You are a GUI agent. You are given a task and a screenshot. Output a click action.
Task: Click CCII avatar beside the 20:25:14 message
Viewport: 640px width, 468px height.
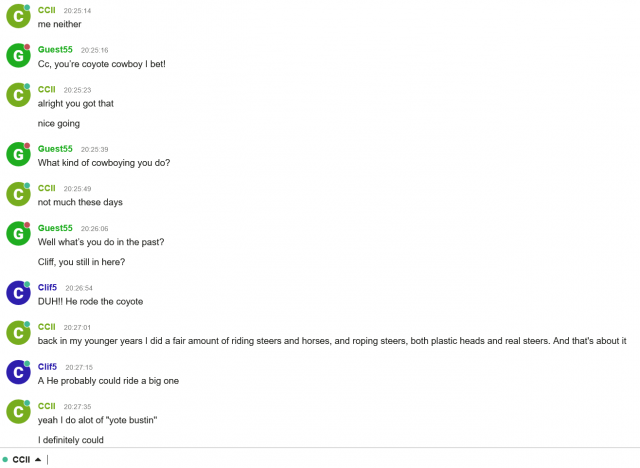[18, 16]
